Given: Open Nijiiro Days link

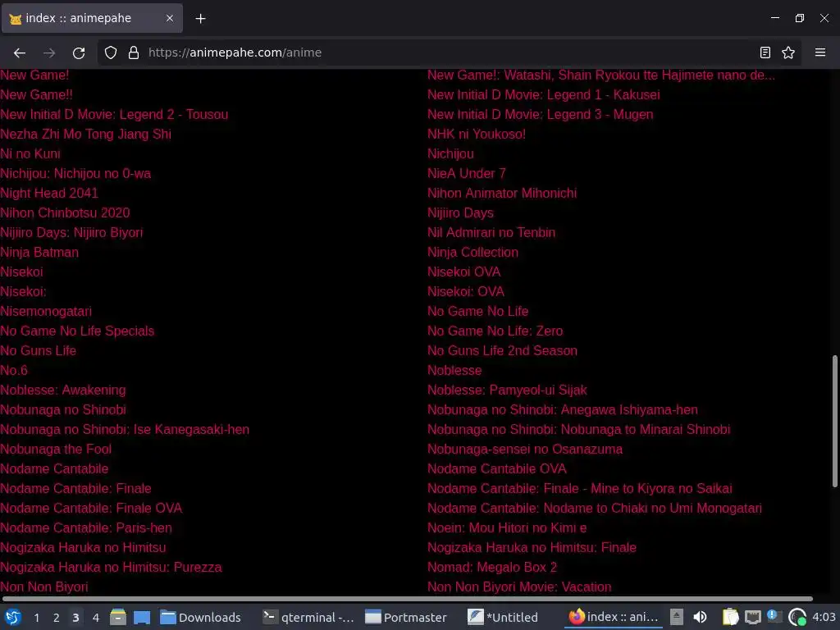Looking at the screenshot, I should (x=460, y=213).
